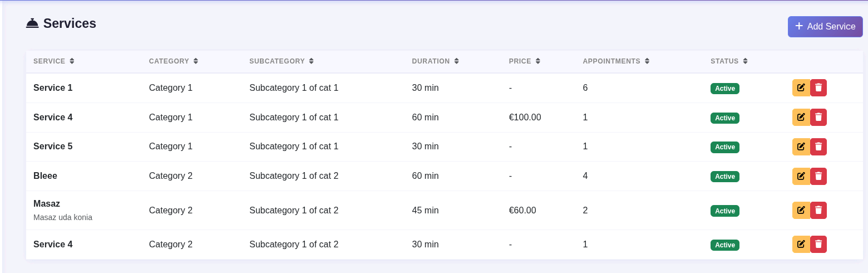Open edit for the €100.00 Service 4

point(801,117)
